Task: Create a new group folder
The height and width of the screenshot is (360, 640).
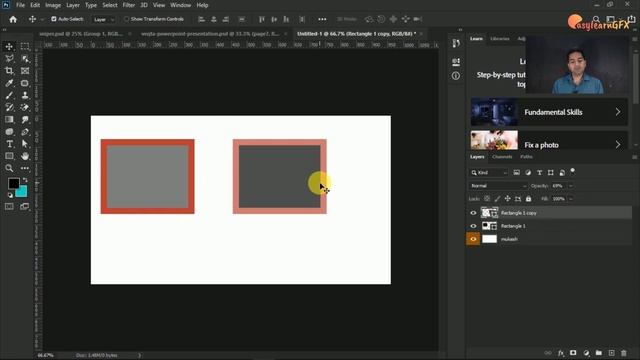Action: click(599, 353)
